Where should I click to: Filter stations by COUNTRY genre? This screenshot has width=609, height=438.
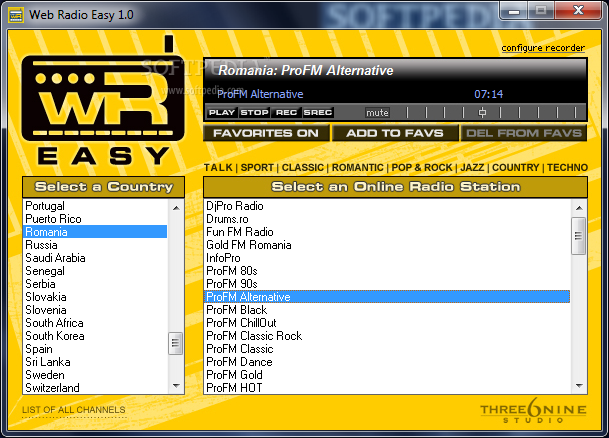click(x=515, y=167)
